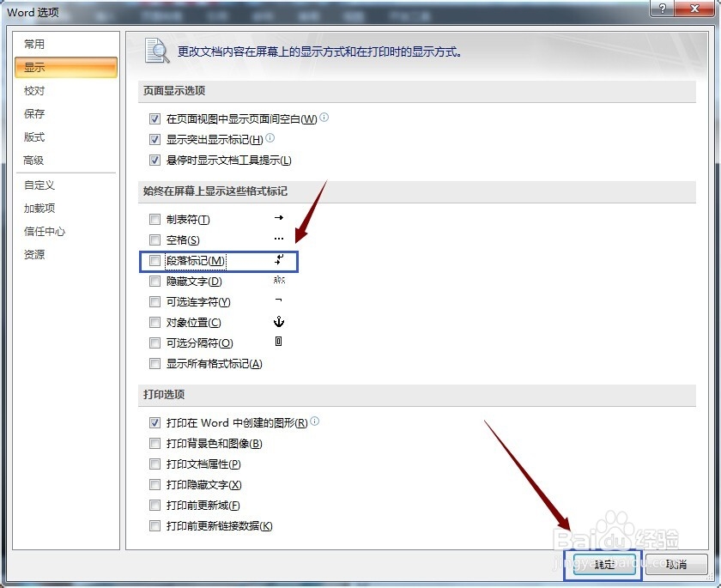Tick the 段落标记 checkbox
This screenshot has width=721, height=588.
(154, 261)
